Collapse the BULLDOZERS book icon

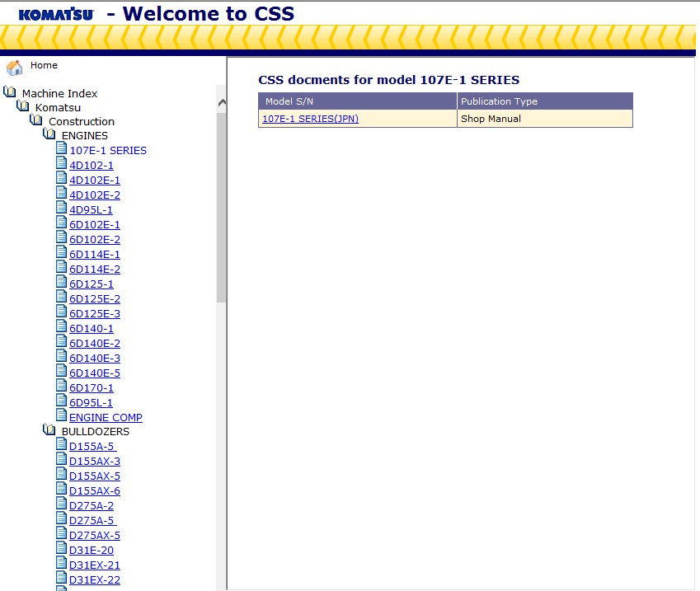point(49,429)
